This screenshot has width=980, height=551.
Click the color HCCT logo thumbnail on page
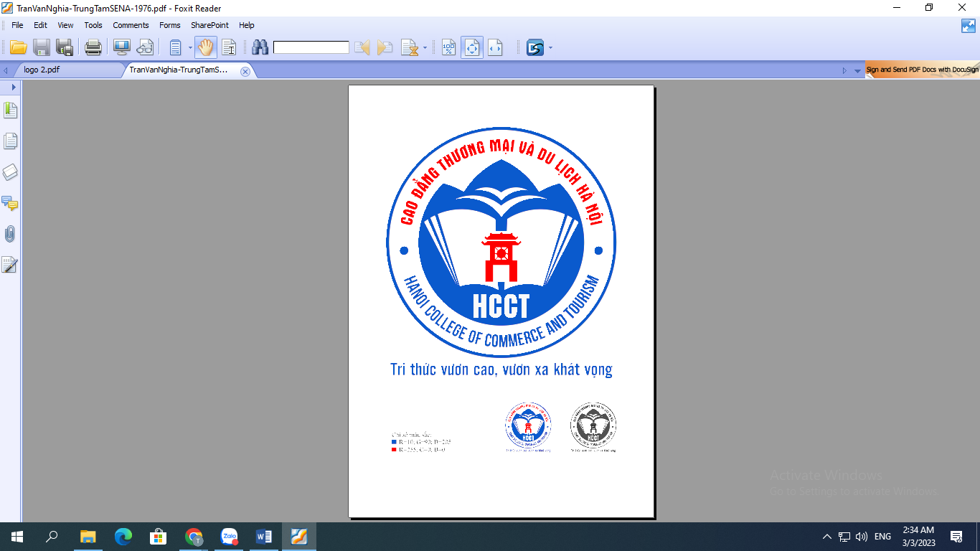click(x=528, y=428)
